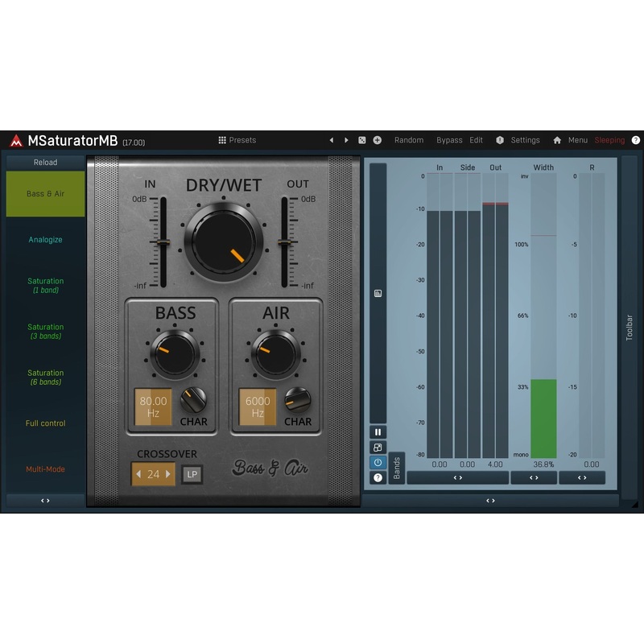Viewport: 644px width, 644px height.
Task: Go to previous preset arrow
Action: [332, 140]
